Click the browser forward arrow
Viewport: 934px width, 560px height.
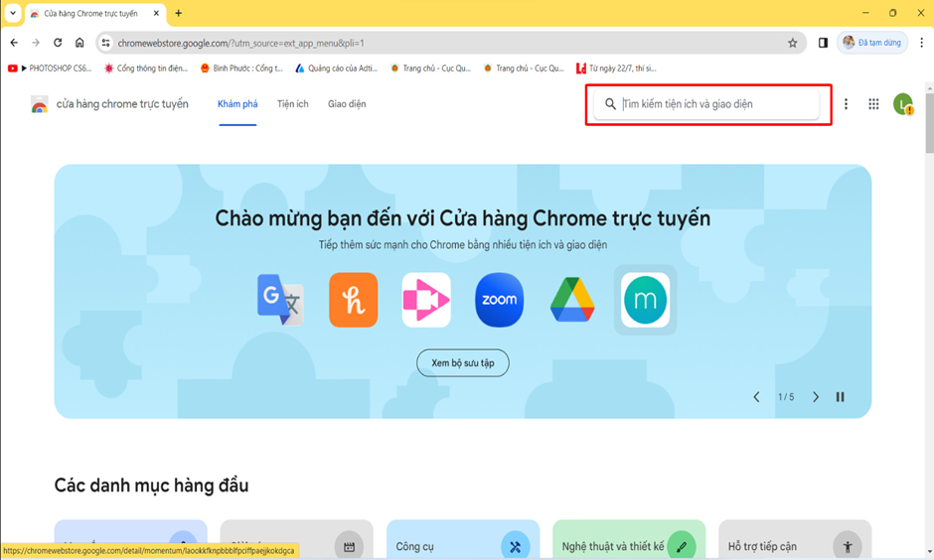[x=36, y=43]
